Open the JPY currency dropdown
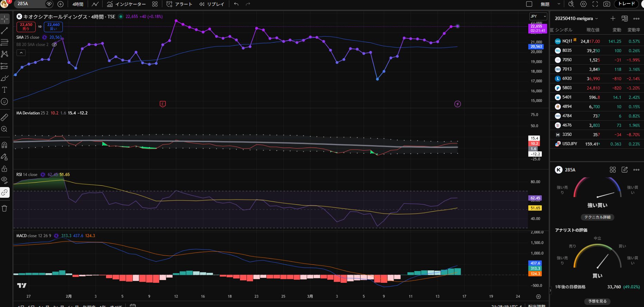Viewport: 644px width, 307px height. point(538,16)
